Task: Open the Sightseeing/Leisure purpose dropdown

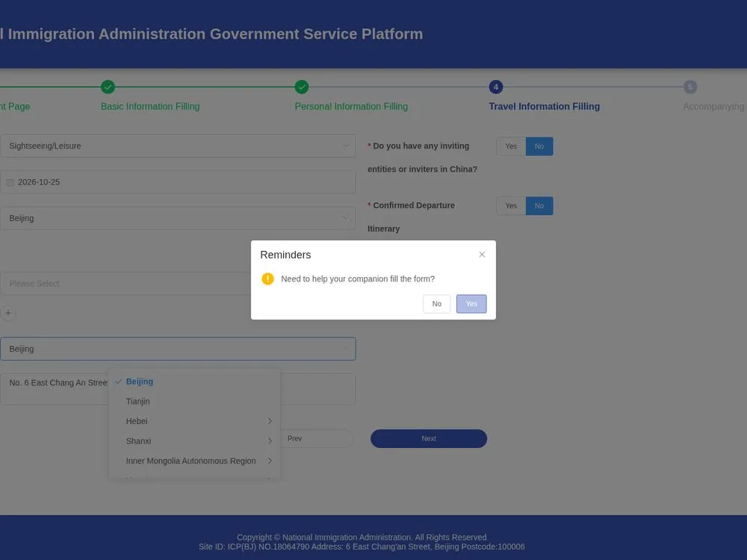Action: (178, 146)
